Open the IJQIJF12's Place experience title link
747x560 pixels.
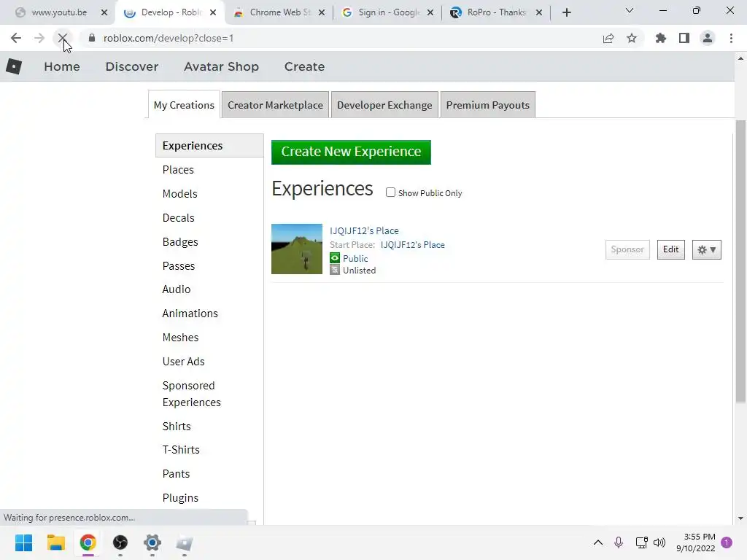(x=364, y=230)
